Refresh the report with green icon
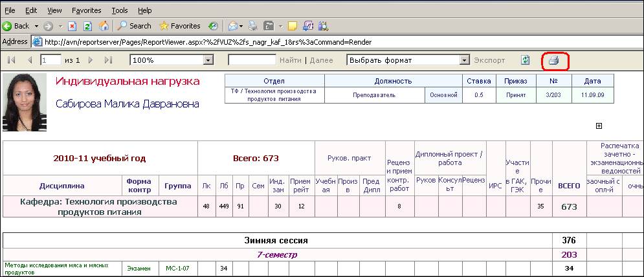This screenshot has width=644, height=277. (x=525, y=60)
